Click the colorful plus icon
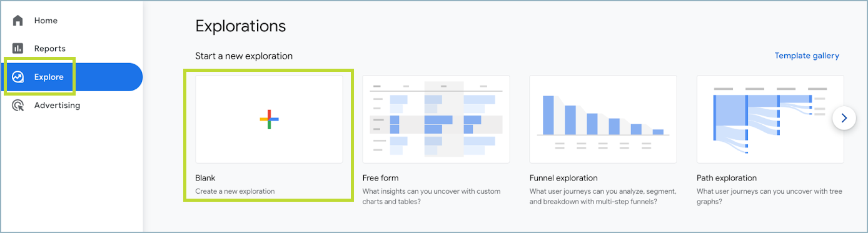Screen dimensions: 868x233 coord(269,119)
